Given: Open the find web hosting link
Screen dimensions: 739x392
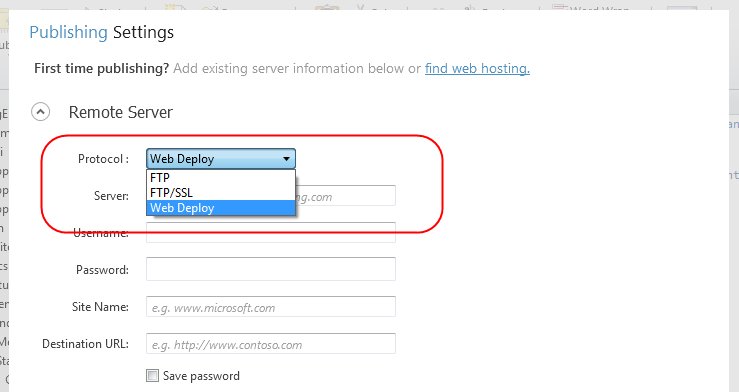Looking at the screenshot, I should tap(477, 68).
